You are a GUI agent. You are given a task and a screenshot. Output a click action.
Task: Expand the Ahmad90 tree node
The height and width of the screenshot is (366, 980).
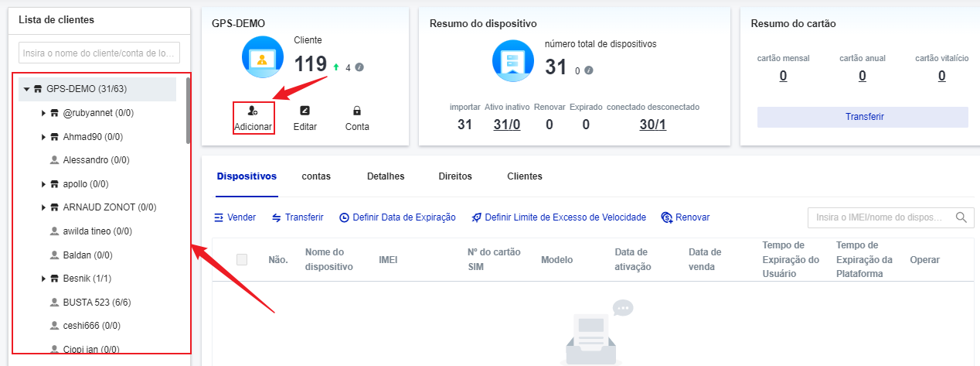(x=43, y=137)
